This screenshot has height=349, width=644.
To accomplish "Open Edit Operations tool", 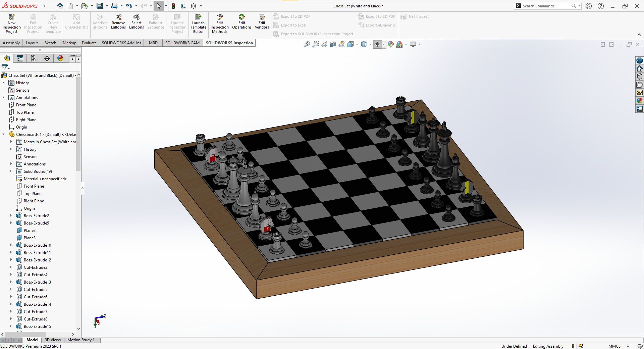I will 242,21.
